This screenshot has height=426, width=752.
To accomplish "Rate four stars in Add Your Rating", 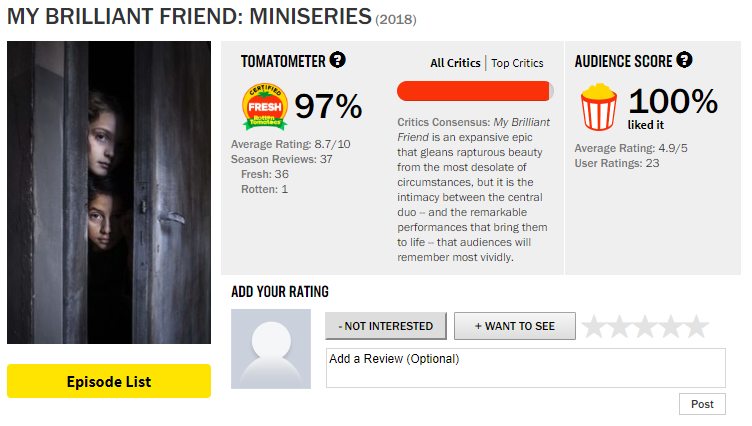I will (x=671, y=327).
